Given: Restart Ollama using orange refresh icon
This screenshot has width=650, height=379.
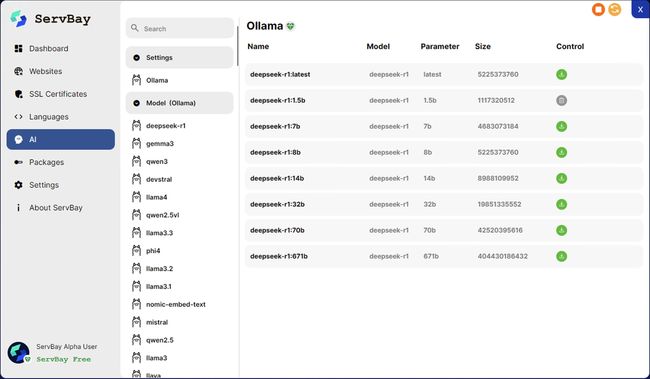Looking at the screenshot, I should coord(615,9).
